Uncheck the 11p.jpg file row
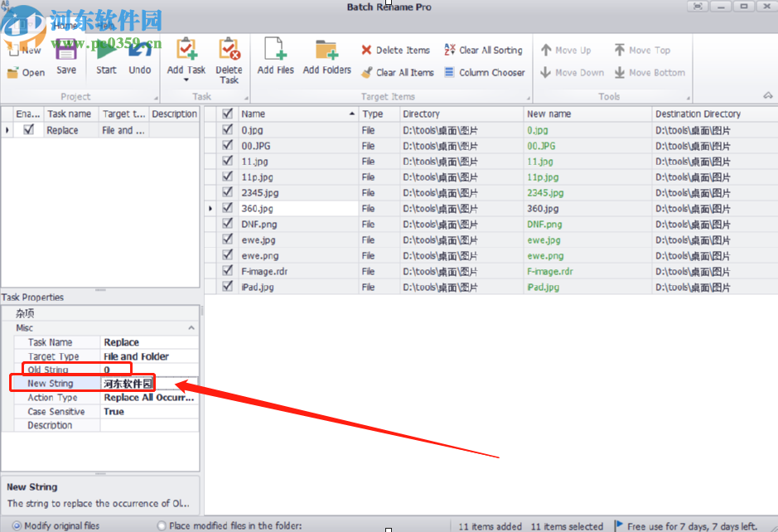This screenshot has width=778, height=532. pos(228,177)
